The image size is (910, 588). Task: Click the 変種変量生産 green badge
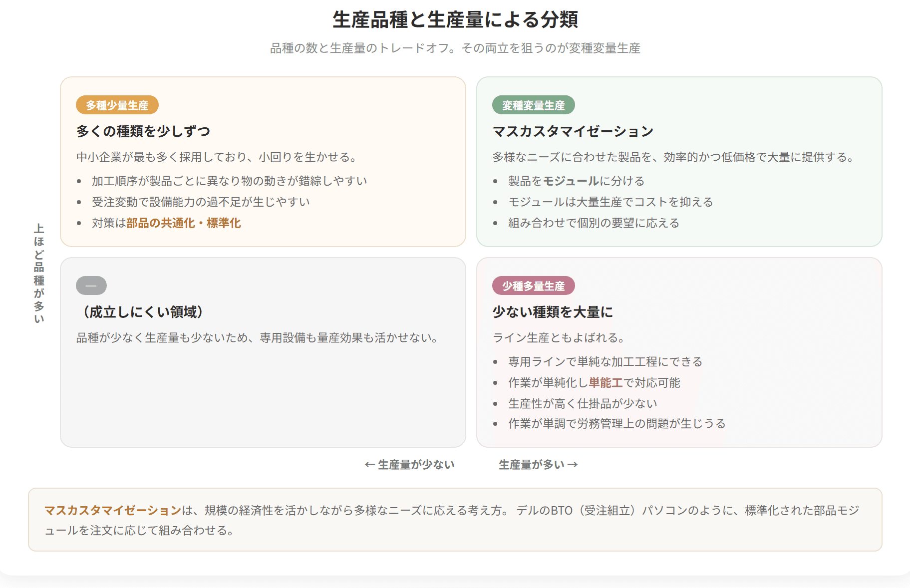pos(534,105)
